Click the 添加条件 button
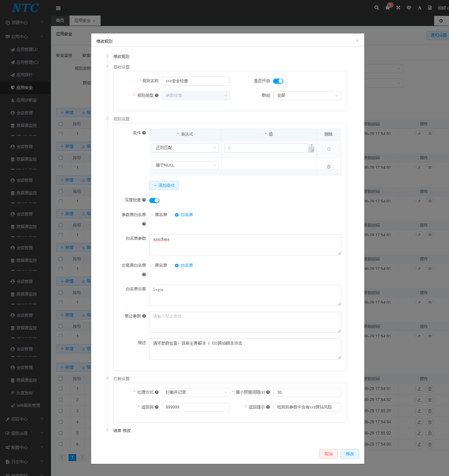 tap(164, 186)
